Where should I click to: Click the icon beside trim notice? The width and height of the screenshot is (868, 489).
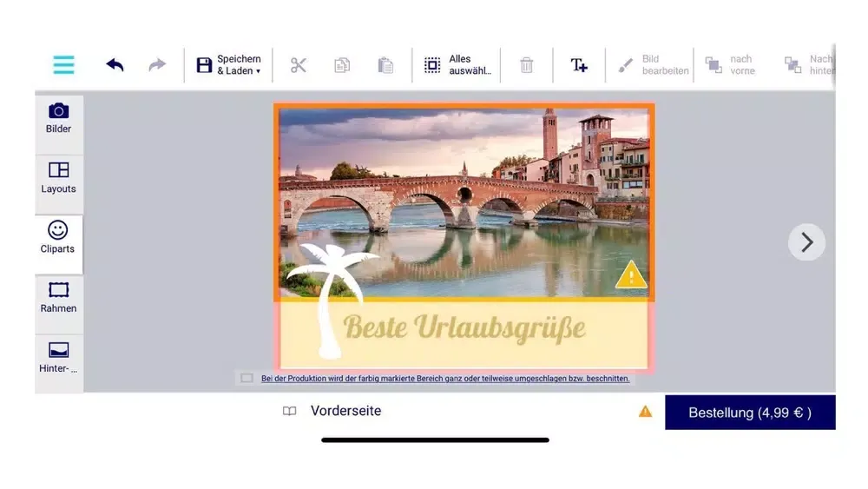pyautogui.click(x=247, y=378)
